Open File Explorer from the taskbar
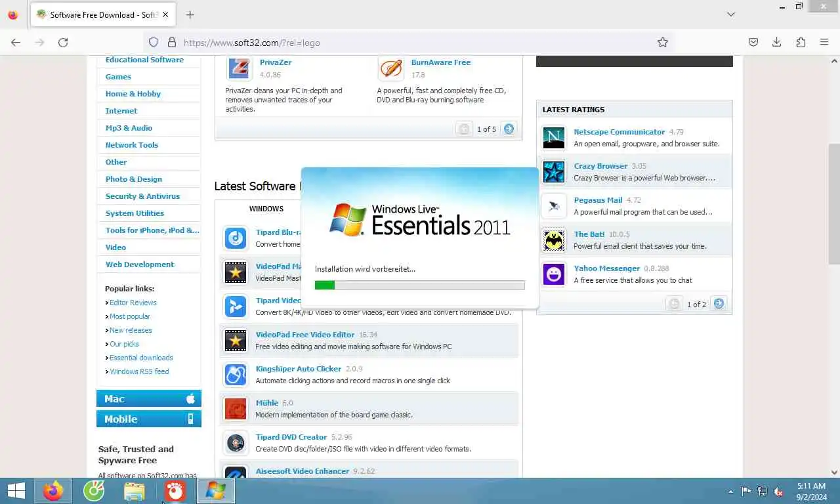The image size is (840, 504). (135, 491)
